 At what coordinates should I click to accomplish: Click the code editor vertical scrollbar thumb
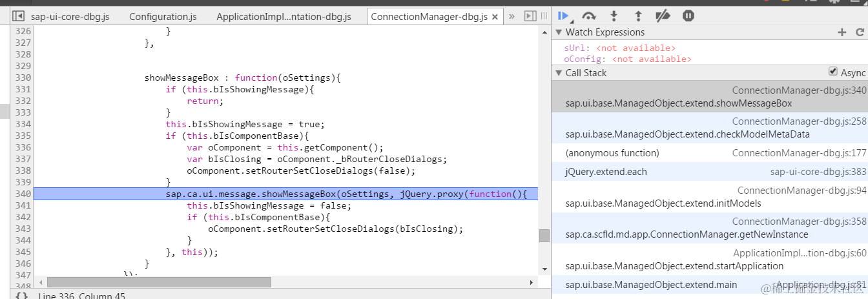pyautogui.click(x=544, y=236)
